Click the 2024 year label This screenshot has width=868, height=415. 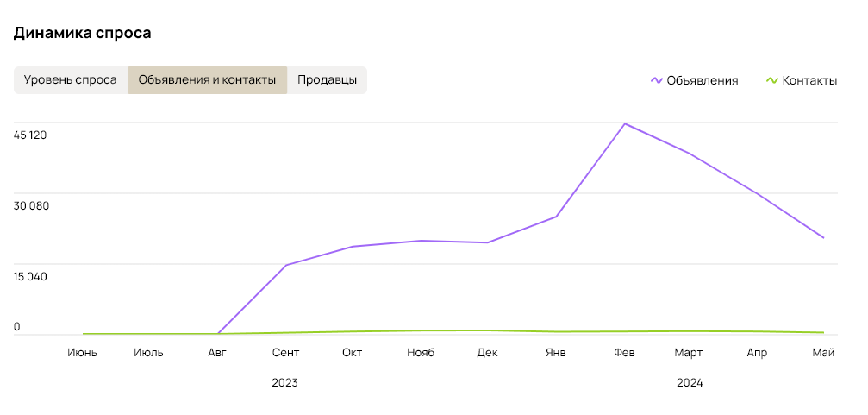tap(690, 382)
